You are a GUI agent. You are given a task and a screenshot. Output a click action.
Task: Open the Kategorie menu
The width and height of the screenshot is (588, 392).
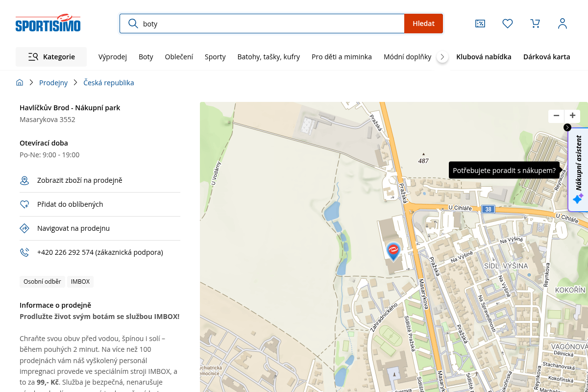click(51, 57)
